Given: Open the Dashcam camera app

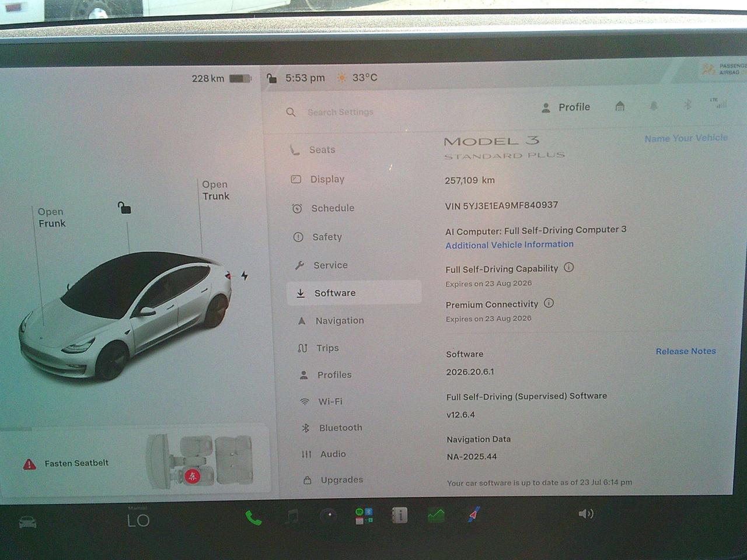Looking at the screenshot, I should click(329, 516).
